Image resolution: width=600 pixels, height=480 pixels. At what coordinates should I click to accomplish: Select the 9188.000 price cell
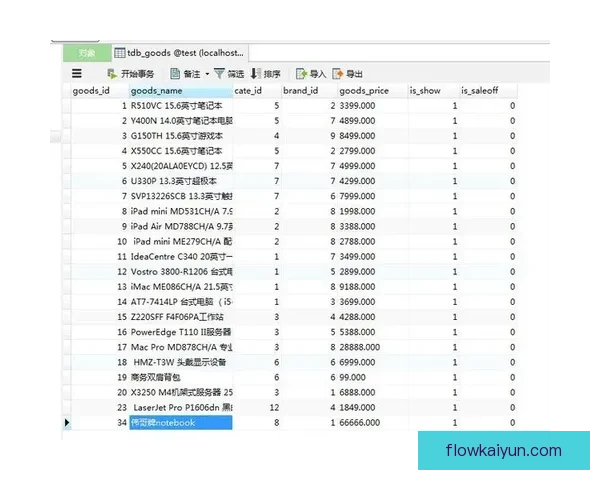tap(373, 287)
